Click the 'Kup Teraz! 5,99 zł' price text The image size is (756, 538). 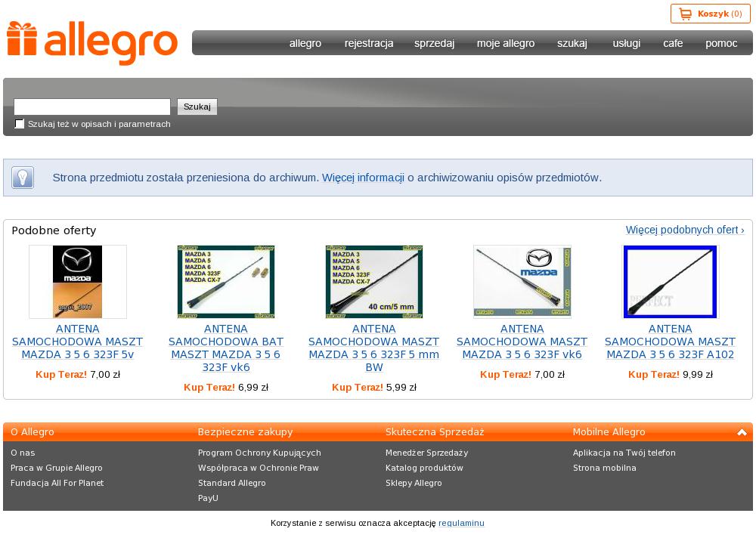point(374,387)
